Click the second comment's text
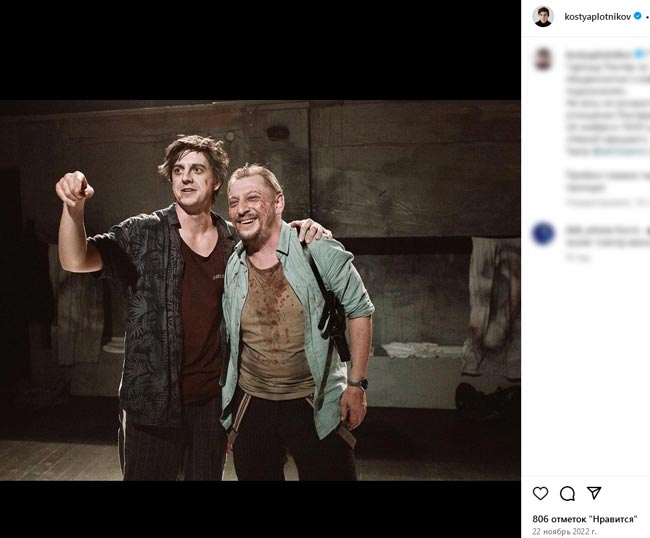The height and width of the screenshot is (538, 650). (x=606, y=234)
